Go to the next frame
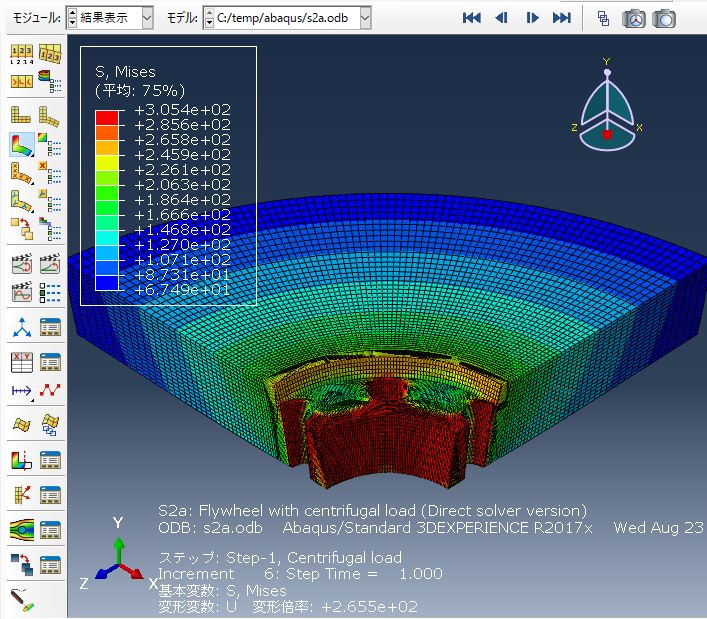Image resolution: width=707 pixels, height=619 pixels. tap(532, 18)
